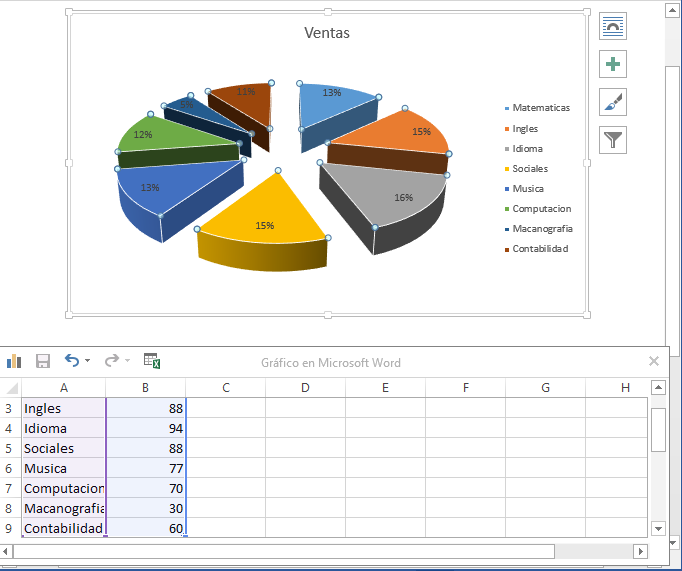This screenshot has height=571, width=682.
Task: Click cell containing Sociales
Action: (x=64, y=448)
